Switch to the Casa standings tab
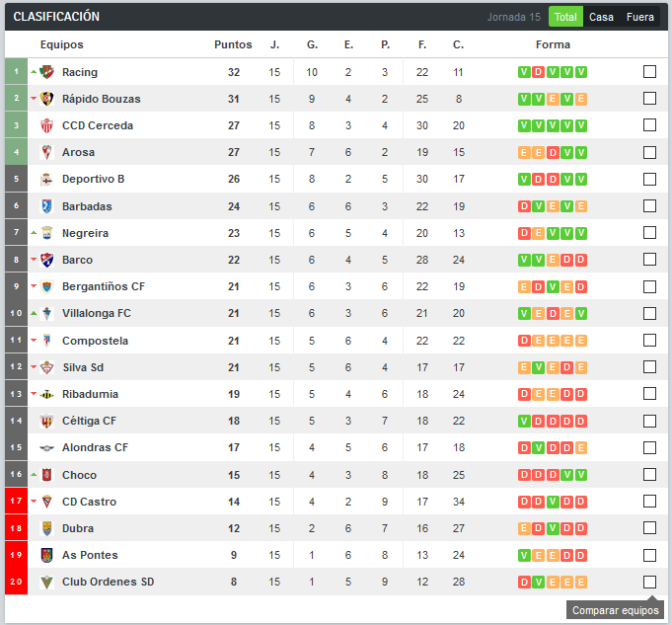Screen dimensions: 672x625 click(x=601, y=17)
